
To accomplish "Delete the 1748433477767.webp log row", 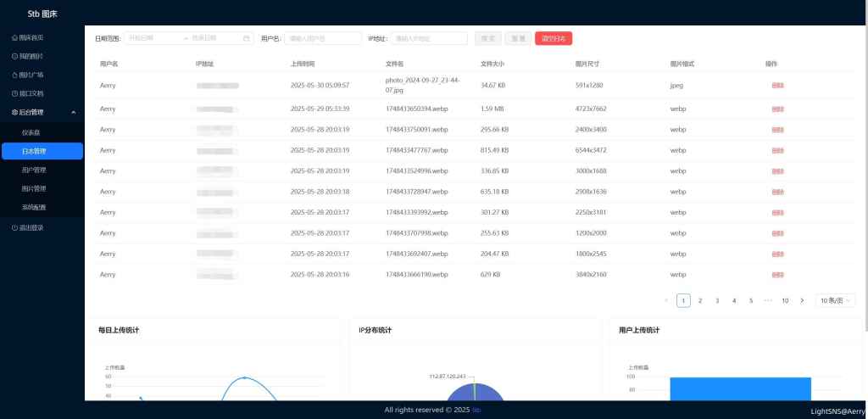I will click(778, 151).
